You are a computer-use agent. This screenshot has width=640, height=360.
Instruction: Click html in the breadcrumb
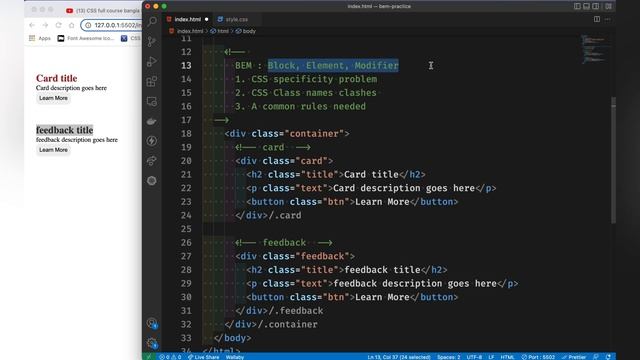223,31
